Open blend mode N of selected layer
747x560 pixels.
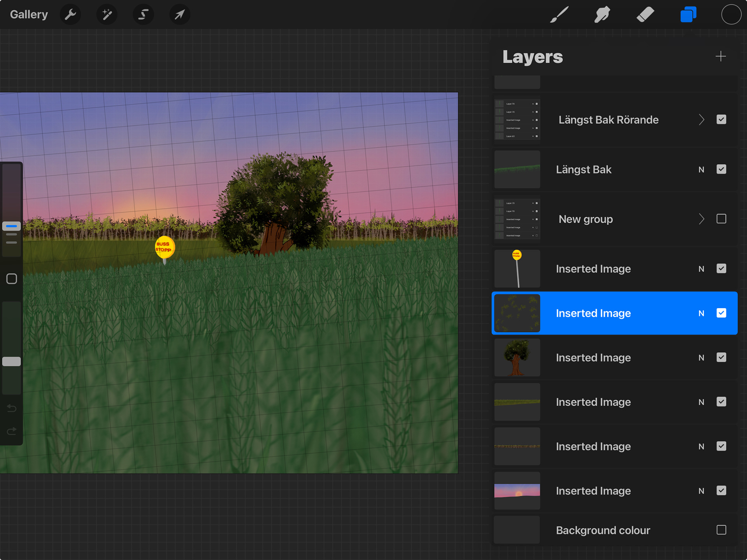701,313
